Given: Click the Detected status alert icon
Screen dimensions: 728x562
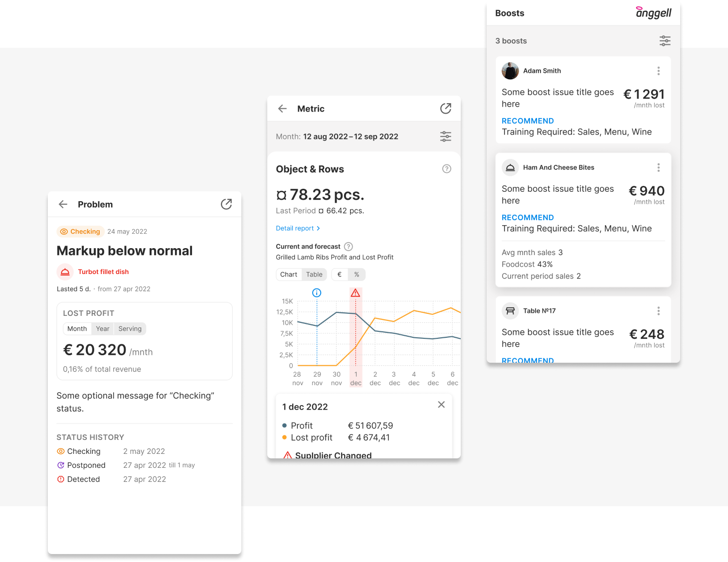Looking at the screenshot, I should (x=61, y=479).
